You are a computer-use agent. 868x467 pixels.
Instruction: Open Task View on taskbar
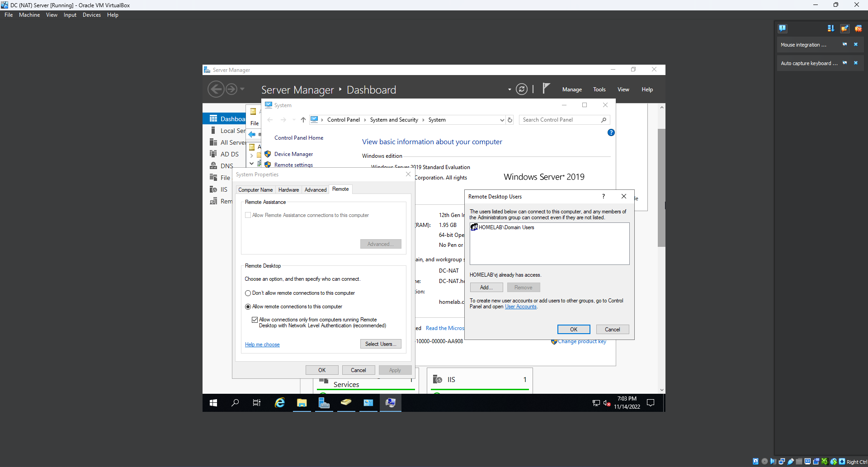coord(257,403)
